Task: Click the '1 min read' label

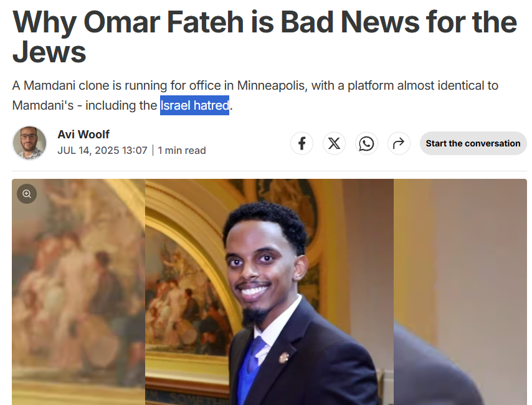Action: tap(182, 150)
